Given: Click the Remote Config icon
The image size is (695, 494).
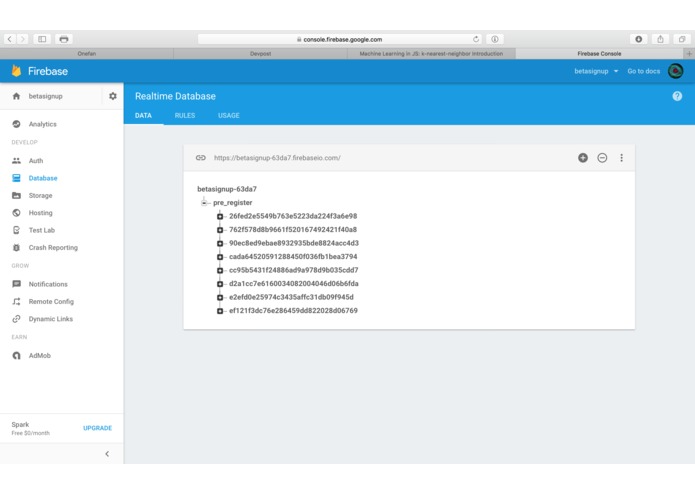Looking at the screenshot, I should [x=16, y=301].
